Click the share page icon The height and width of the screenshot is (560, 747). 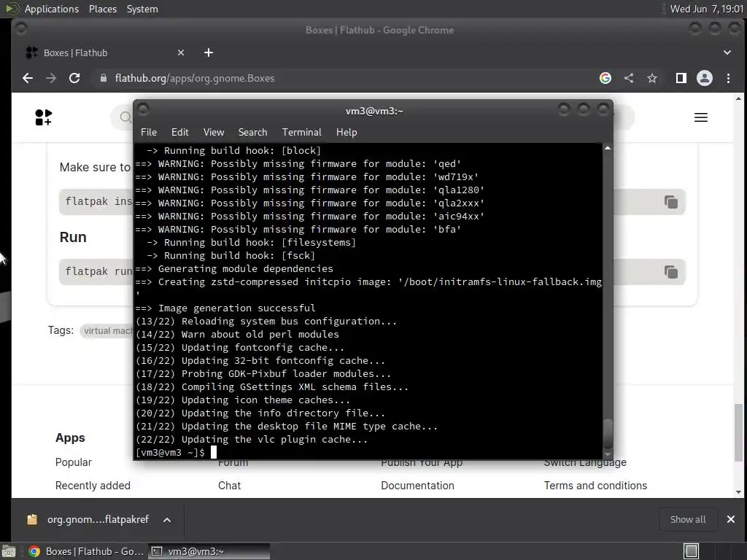click(x=629, y=78)
